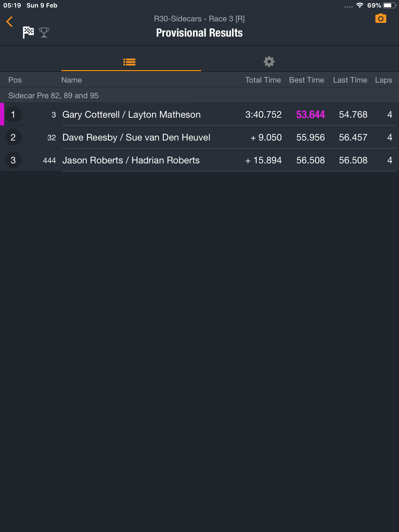
Task: Check the Wi-Fi status icon
Action: pyautogui.click(x=360, y=5)
